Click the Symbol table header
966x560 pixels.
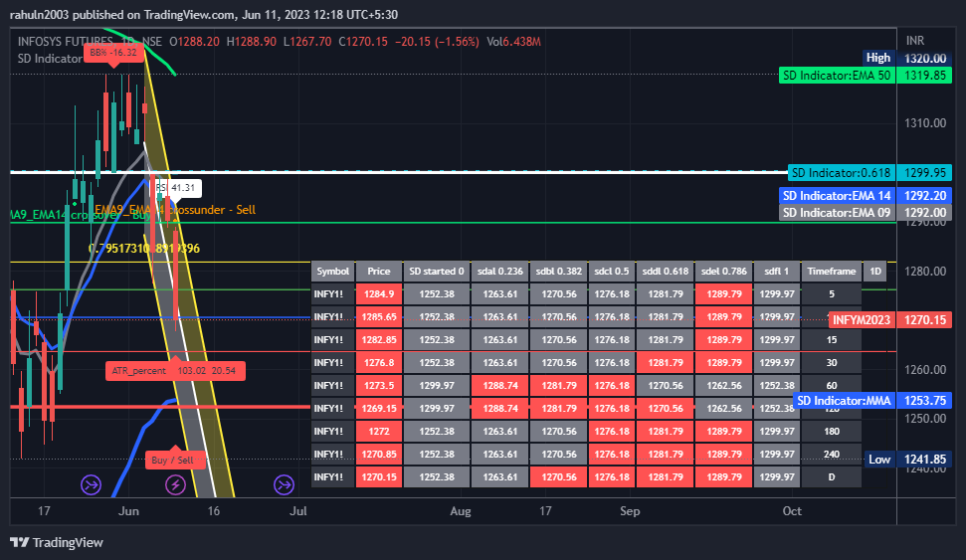click(x=332, y=272)
